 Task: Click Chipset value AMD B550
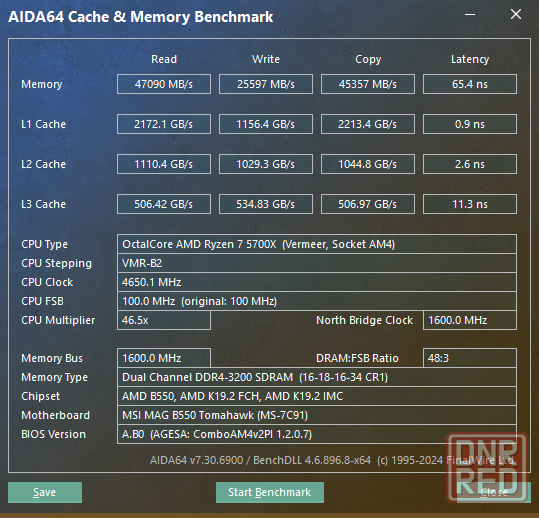(317, 396)
